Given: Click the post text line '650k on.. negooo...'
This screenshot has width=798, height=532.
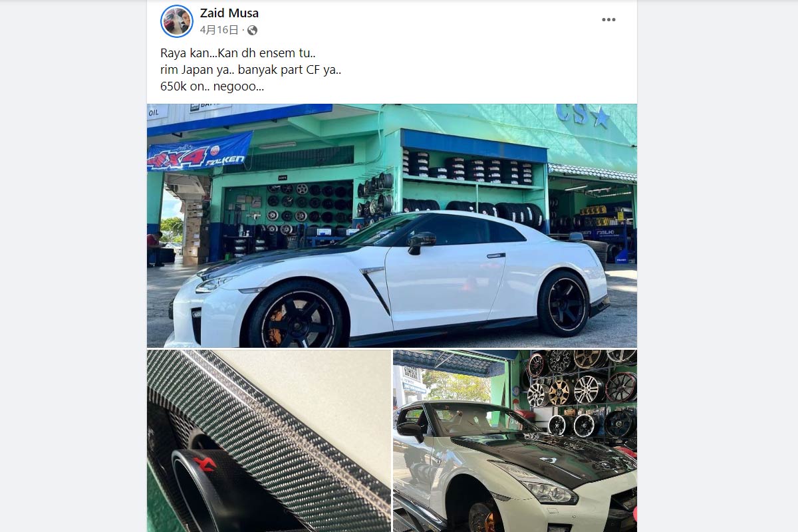Looking at the screenshot, I should point(212,86).
